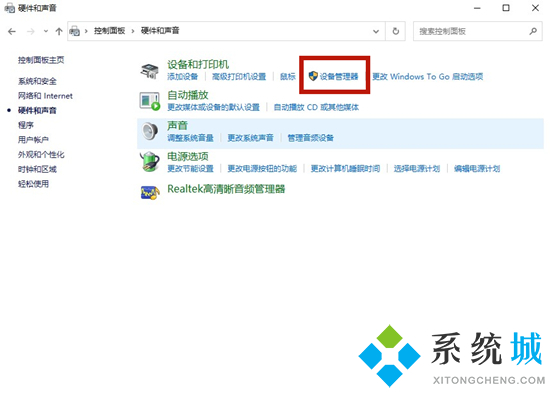Select 控制面板 in breadcrumb path

pyautogui.click(x=109, y=31)
